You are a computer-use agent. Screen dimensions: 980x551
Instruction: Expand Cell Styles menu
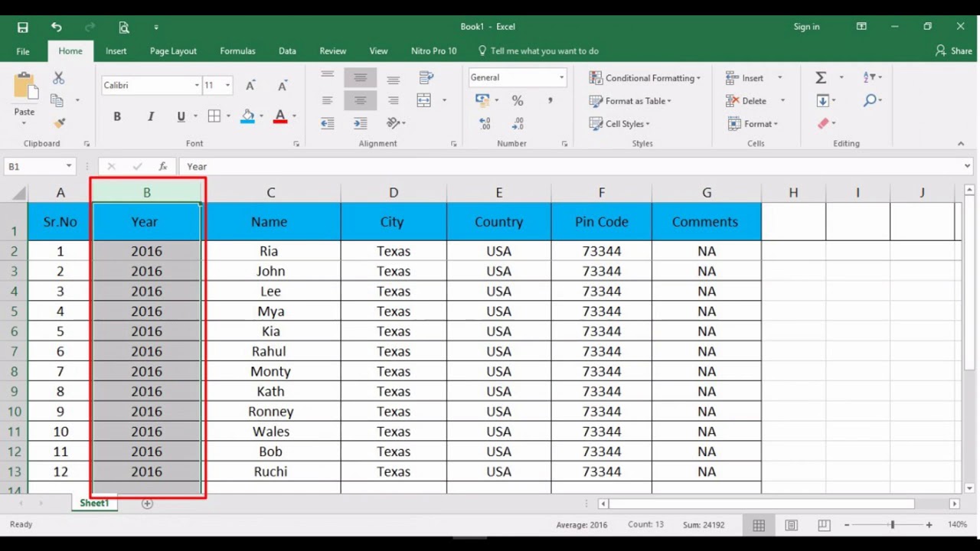click(x=619, y=123)
